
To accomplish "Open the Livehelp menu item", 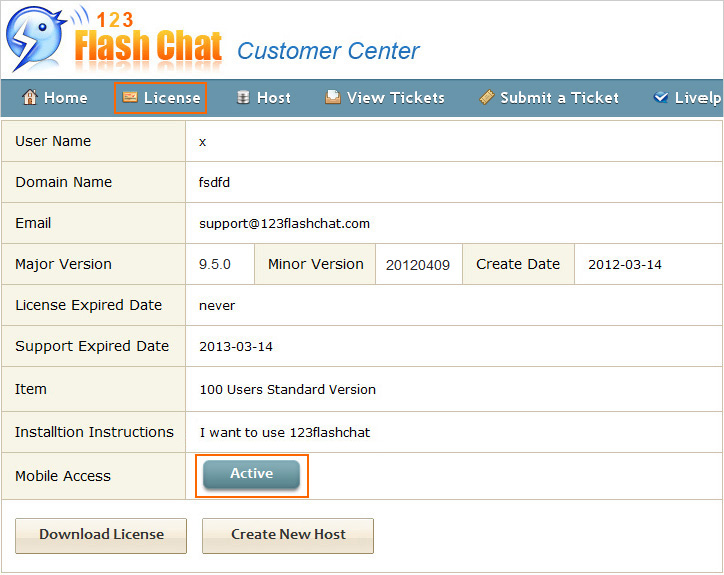I will click(687, 97).
